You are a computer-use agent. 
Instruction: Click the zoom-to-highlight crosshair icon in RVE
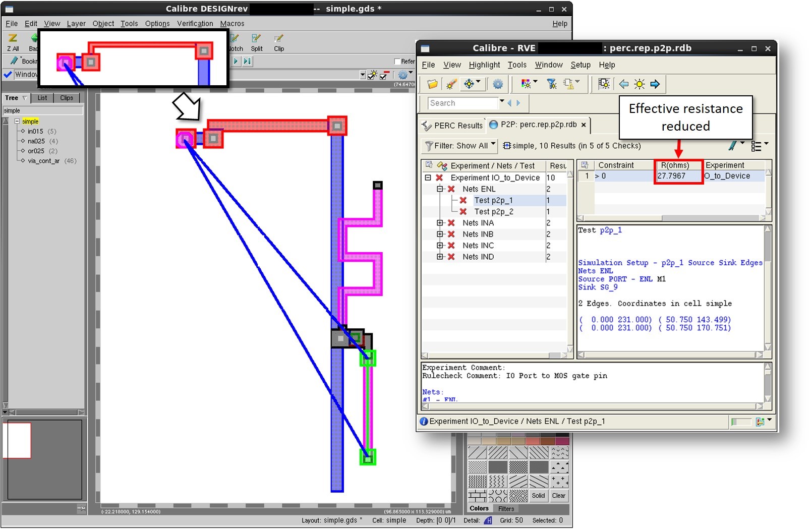(x=469, y=84)
